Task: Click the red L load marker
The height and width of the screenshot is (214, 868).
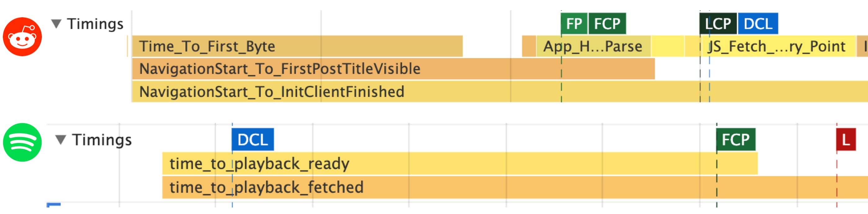Action: tap(846, 140)
